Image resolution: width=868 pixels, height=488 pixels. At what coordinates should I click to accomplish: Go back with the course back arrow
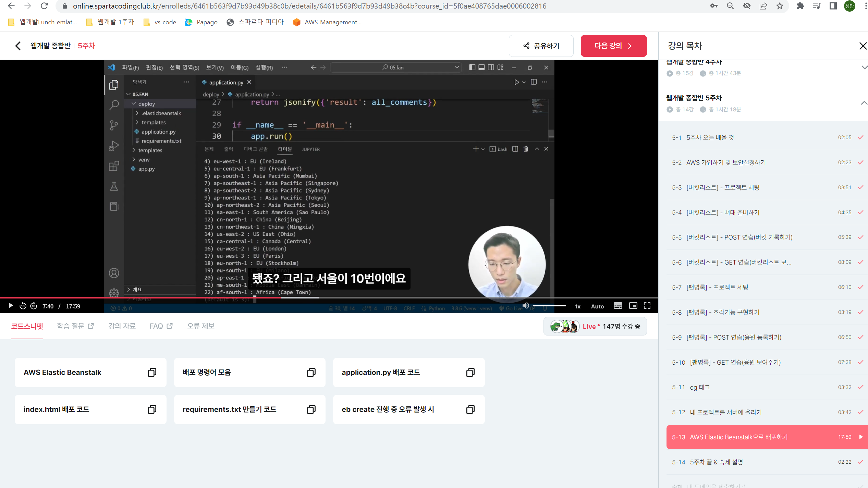18,46
